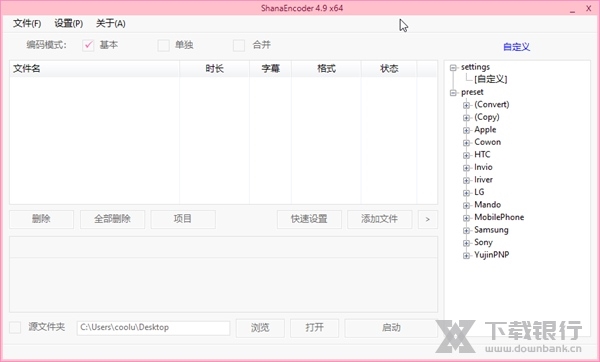Click the 项目 button

tap(183, 219)
